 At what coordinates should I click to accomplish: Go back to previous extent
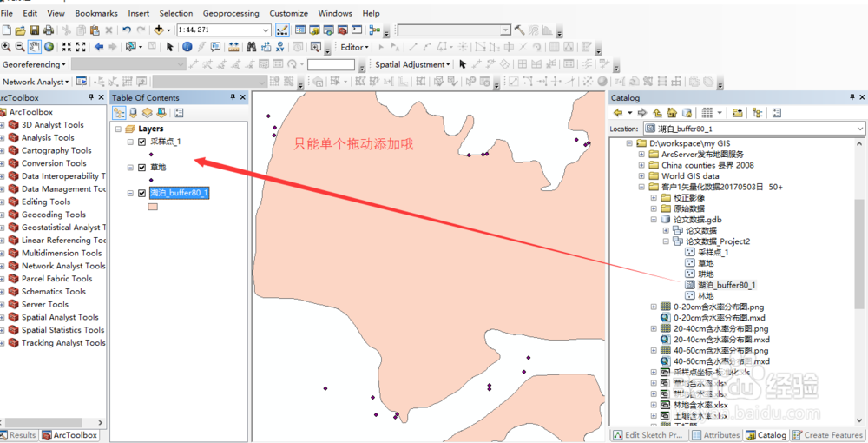[x=99, y=47]
